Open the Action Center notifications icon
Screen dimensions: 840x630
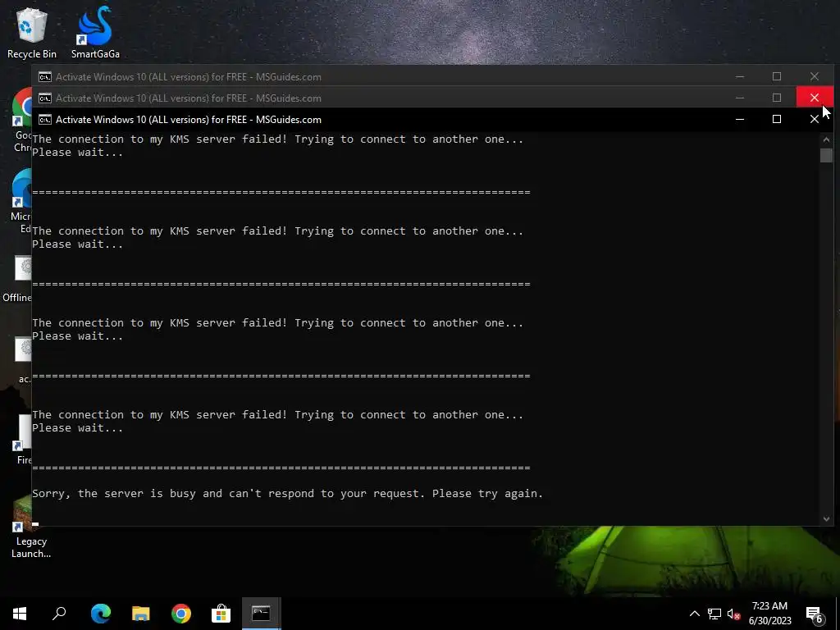[x=815, y=614]
